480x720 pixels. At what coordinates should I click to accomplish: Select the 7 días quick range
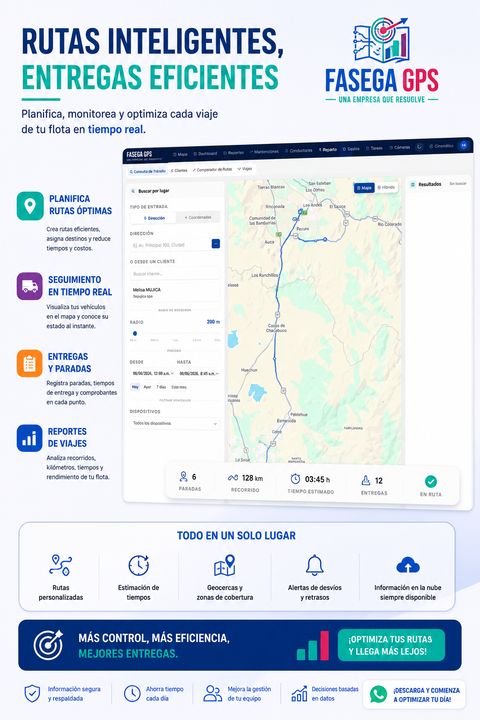click(x=161, y=387)
